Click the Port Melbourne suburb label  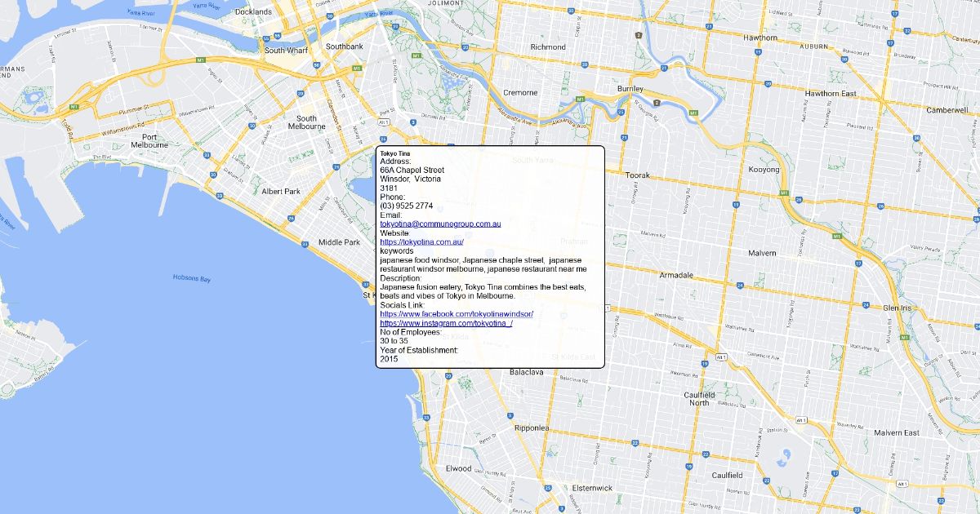(149, 141)
